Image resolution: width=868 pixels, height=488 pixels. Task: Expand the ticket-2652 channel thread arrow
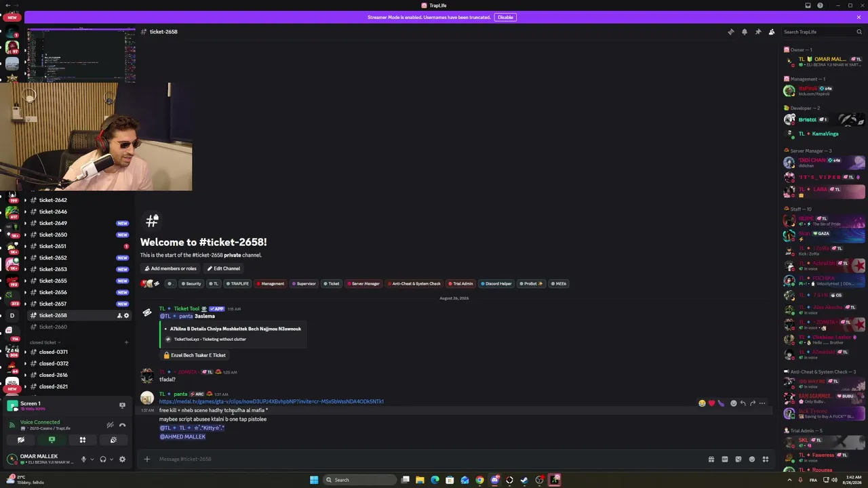25,258
